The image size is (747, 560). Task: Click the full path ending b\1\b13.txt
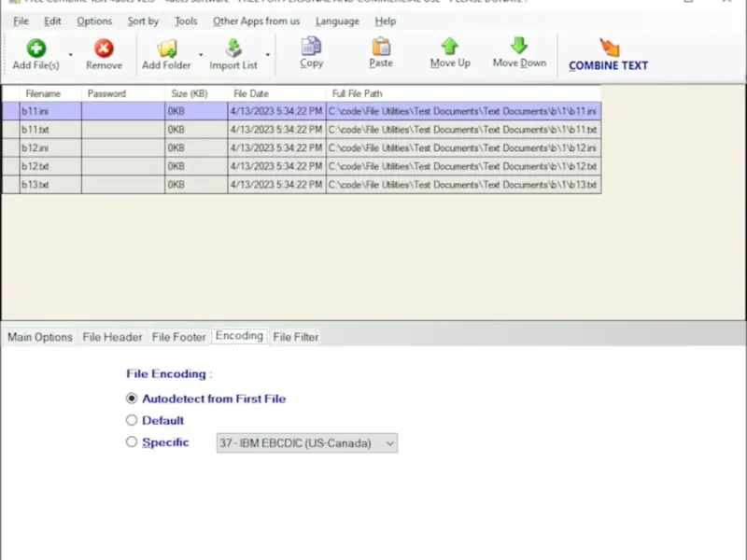pos(463,185)
